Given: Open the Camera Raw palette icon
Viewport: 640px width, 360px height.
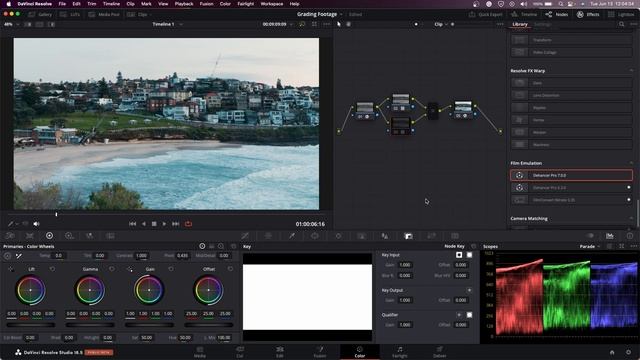Looking at the screenshot, I should pos(10,236).
